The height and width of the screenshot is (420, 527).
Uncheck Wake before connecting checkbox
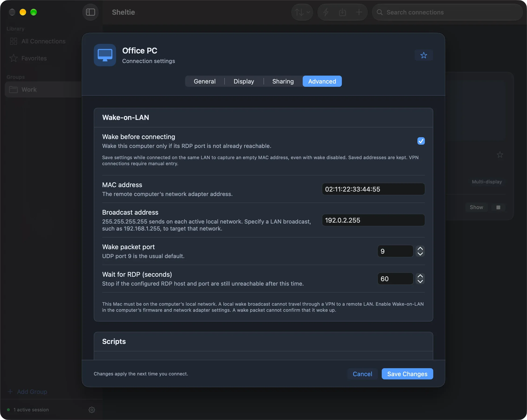pos(421,141)
